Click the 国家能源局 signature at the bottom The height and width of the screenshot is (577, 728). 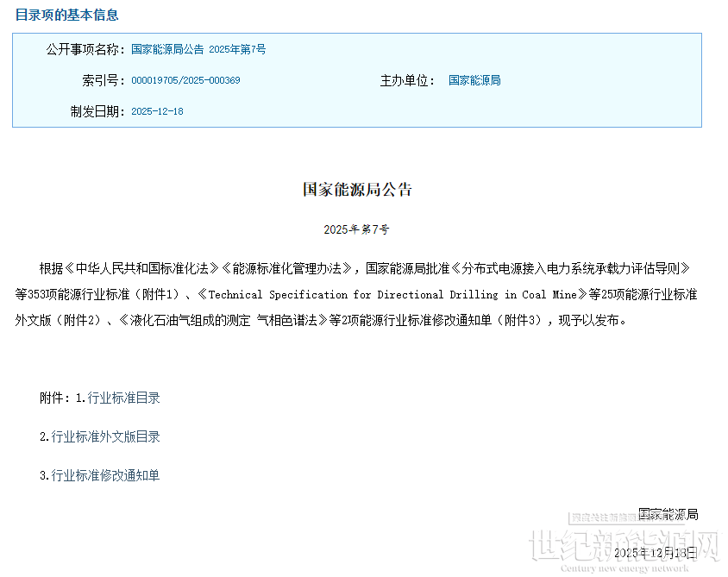(668, 515)
